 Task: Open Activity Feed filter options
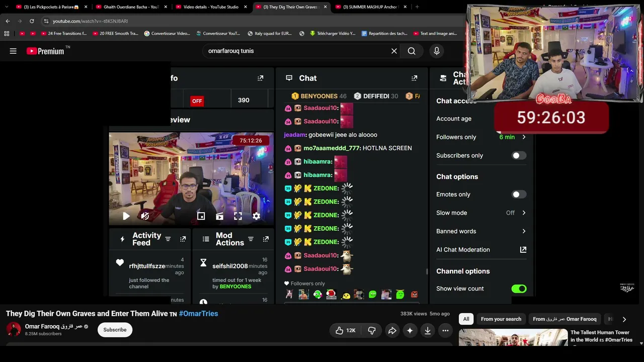(x=168, y=239)
